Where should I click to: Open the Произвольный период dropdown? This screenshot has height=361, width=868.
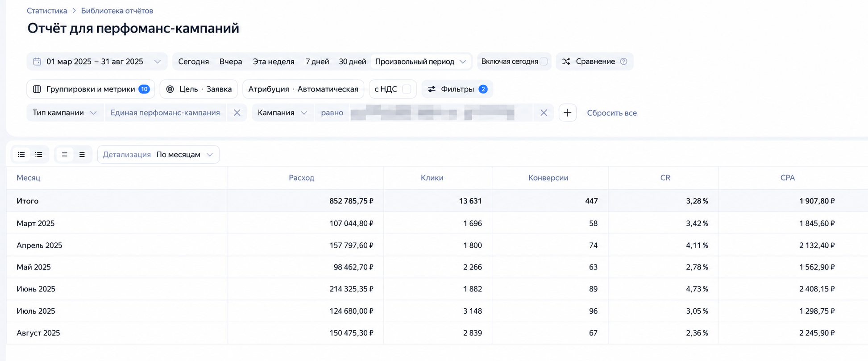(421, 62)
